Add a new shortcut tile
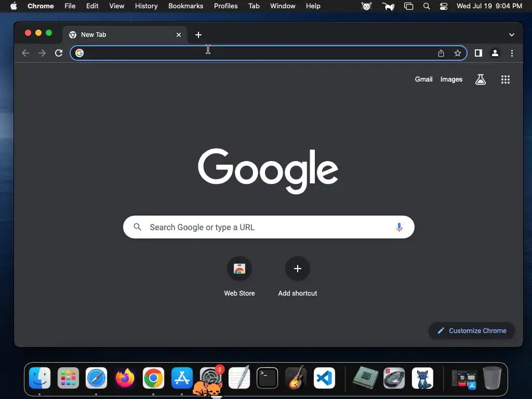 tap(298, 277)
